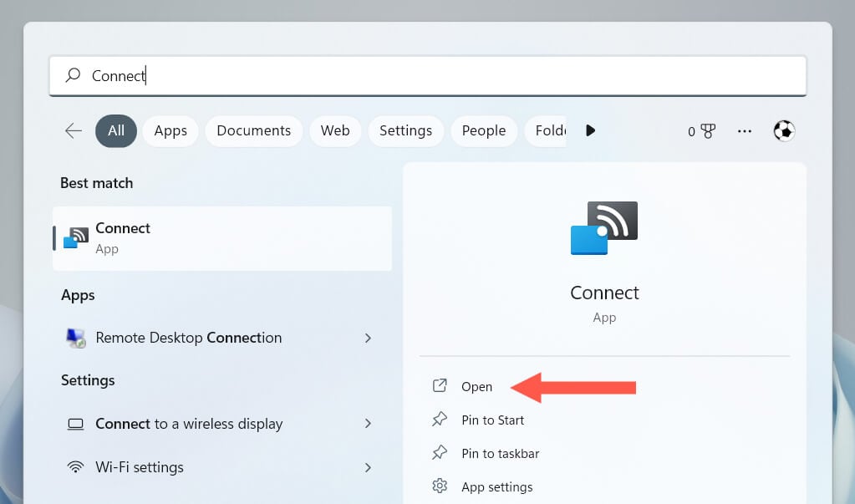Click the App settings gear icon

[x=440, y=486]
